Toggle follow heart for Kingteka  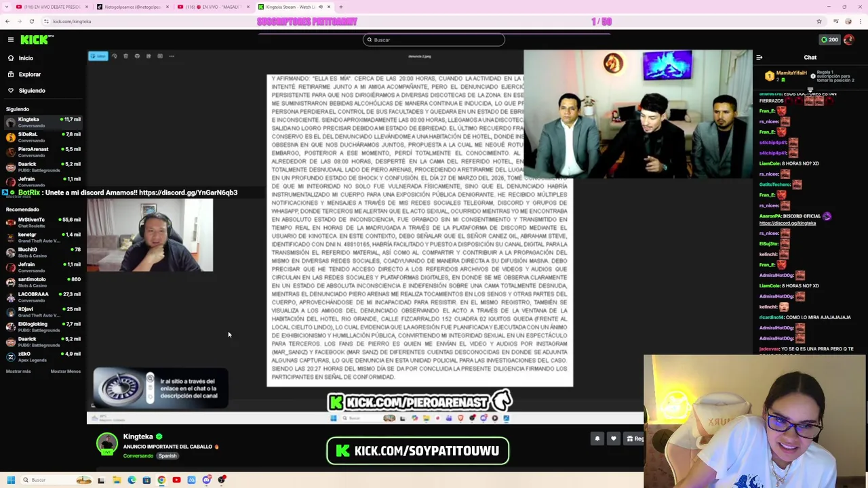click(614, 439)
